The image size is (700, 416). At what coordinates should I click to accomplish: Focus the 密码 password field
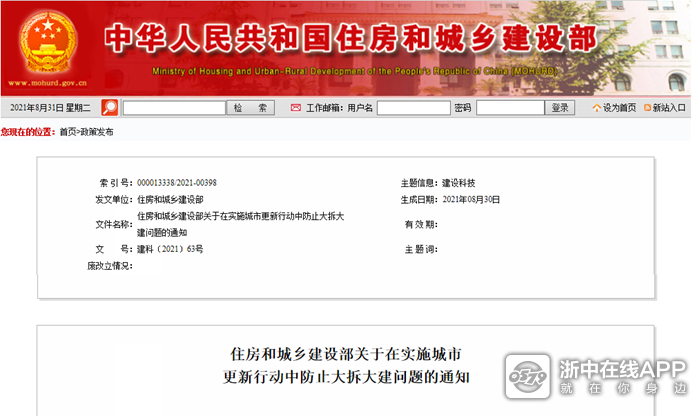click(510, 108)
